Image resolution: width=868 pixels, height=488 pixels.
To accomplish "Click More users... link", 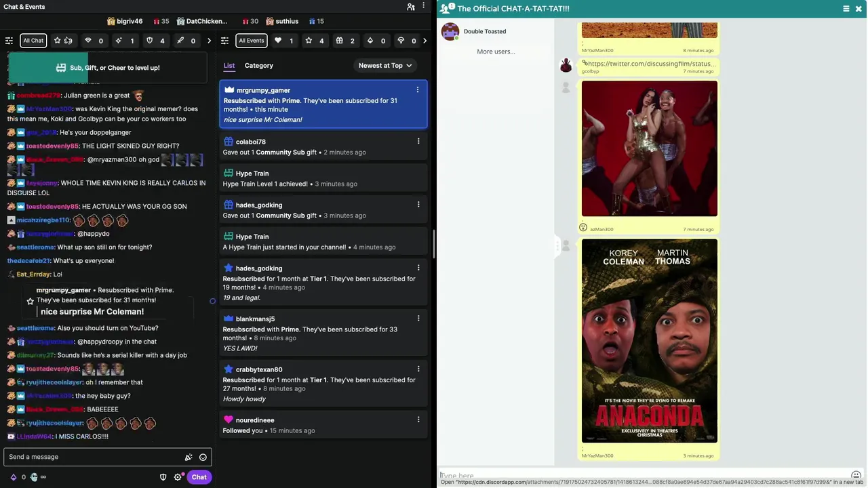I will (496, 52).
